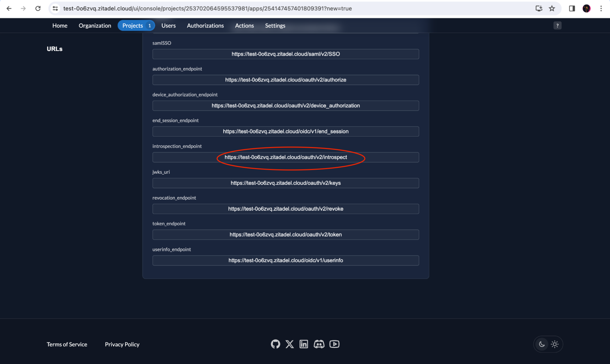Switch to light theme sun toggle
This screenshot has height=364, width=610.
coord(555,344)
